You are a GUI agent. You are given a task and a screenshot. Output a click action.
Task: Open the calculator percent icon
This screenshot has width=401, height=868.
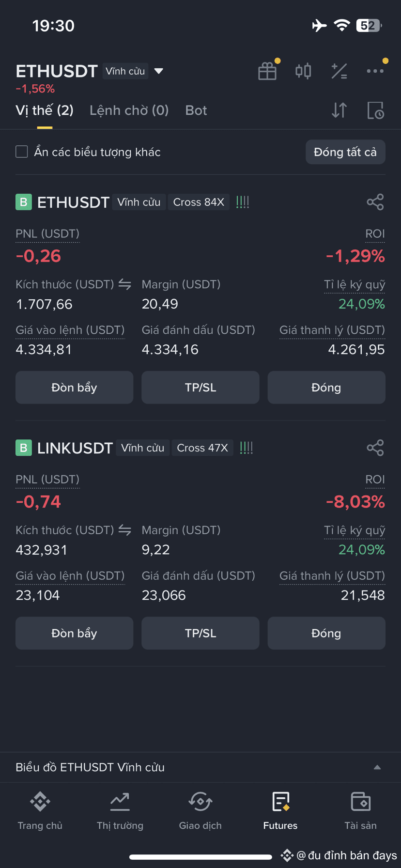[x=339, y=71]
